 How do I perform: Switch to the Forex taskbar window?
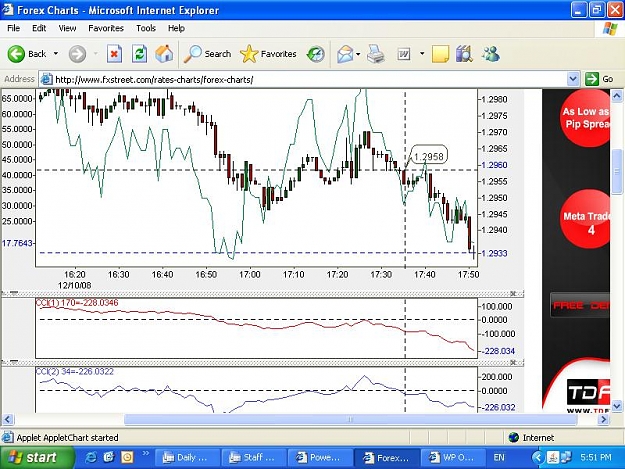pos(387,457)
